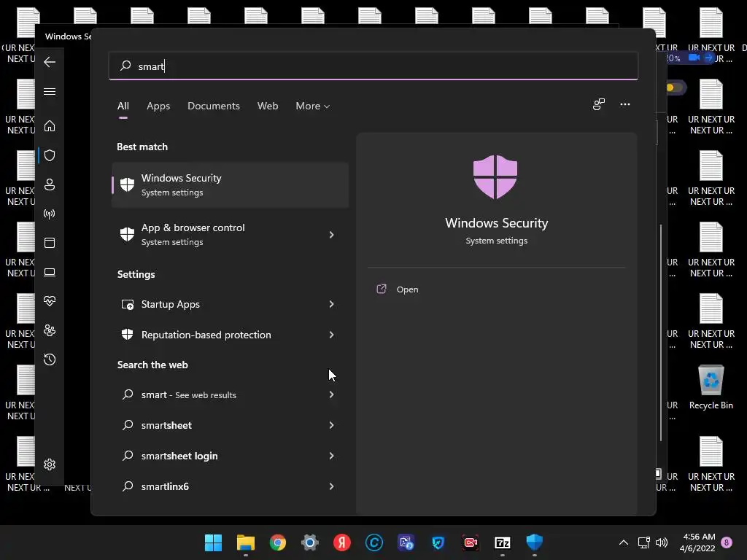Screen dimensions: 747x560
Task: Click the Windows Start button
Action: [214, 542]
